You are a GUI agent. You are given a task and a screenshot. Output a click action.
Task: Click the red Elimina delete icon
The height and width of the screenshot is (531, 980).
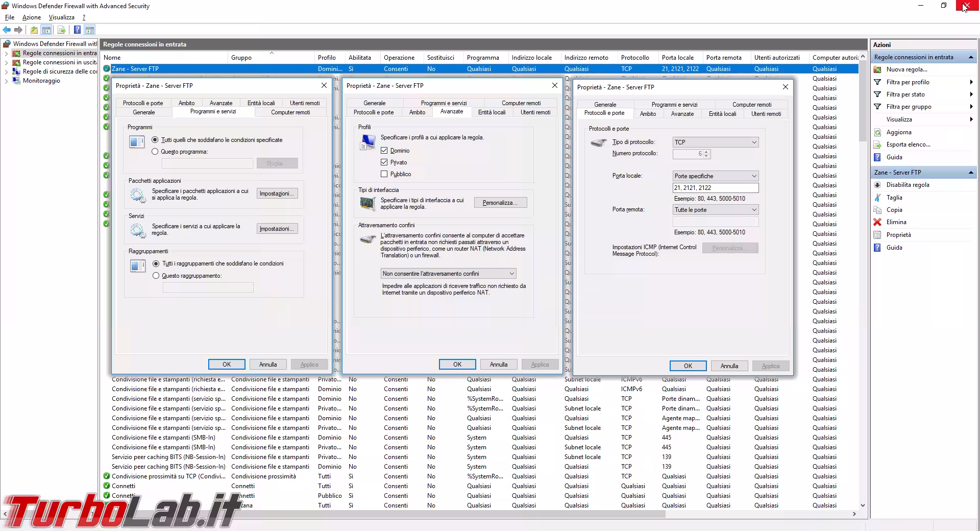(877, 222)
